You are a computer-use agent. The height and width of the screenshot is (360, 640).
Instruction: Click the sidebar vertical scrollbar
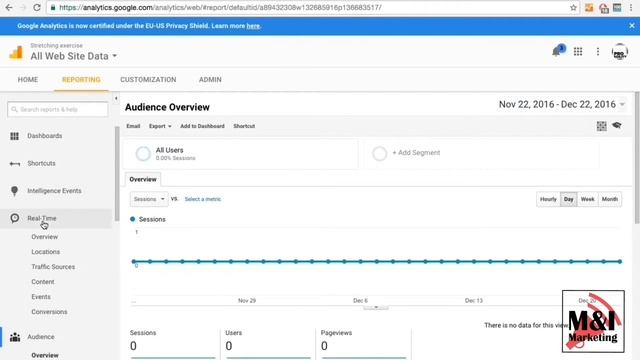[x=117, y=173]
